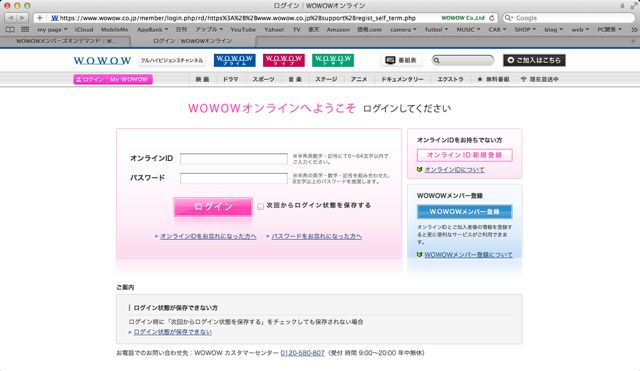Image resolution: width=640 pixels, height=371 pixels.
Task: Expand the SHOP bookmarks dropdown
Action: [x=525, y=29]
